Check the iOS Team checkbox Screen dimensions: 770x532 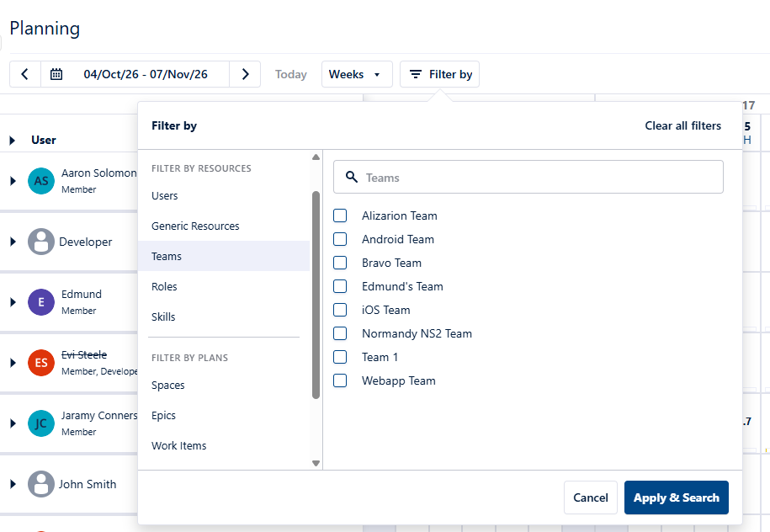(340, 310)
